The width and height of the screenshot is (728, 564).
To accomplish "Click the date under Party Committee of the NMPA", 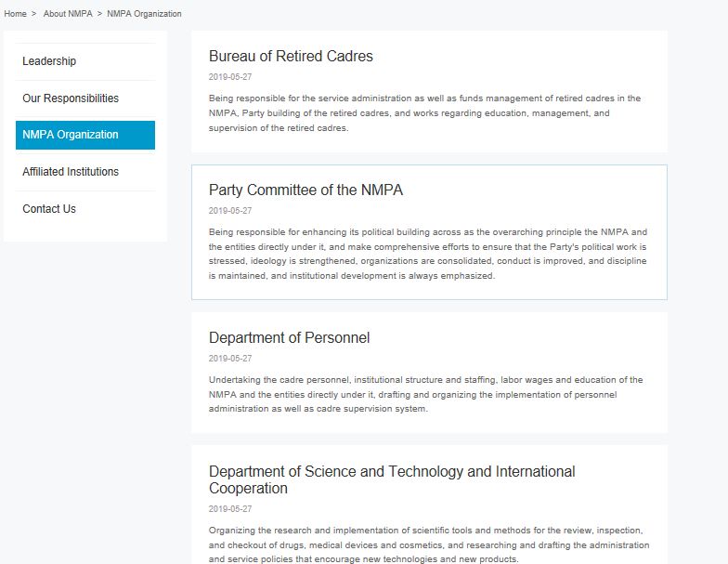I will click(x=230, y=211).
